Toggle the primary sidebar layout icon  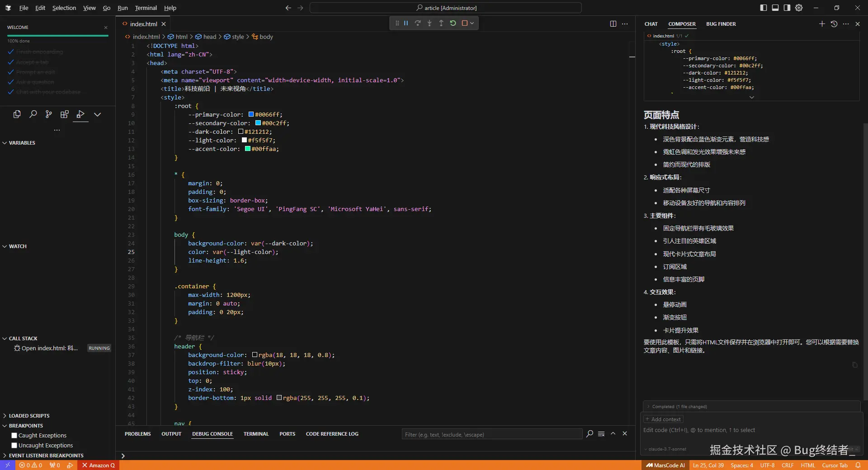click(764, 8)
